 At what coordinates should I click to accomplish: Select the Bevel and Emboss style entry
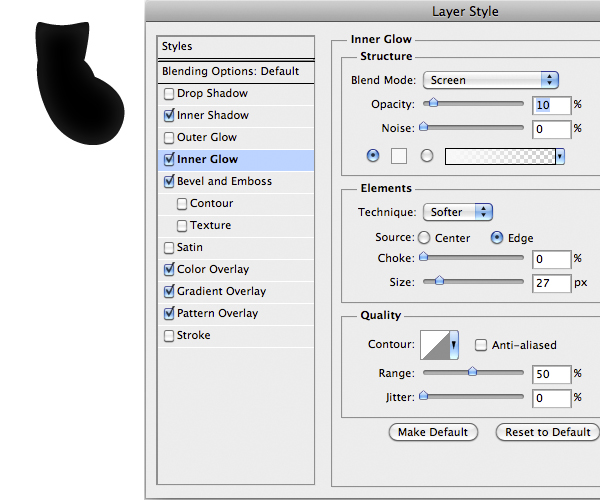coord(224,182)
